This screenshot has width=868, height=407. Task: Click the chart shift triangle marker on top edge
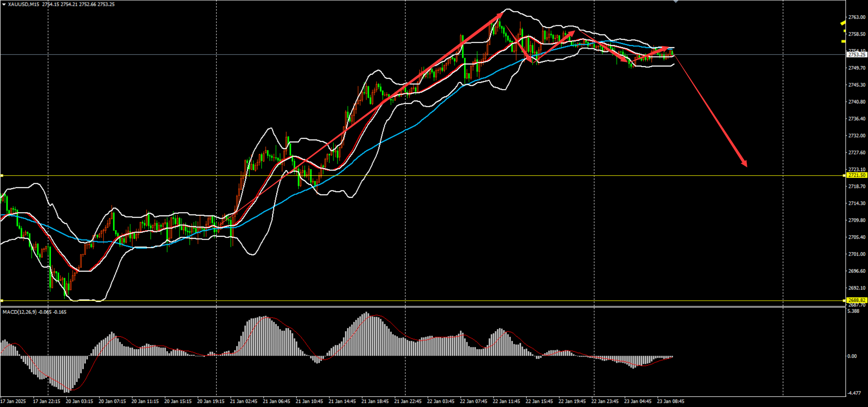point(676,2)
